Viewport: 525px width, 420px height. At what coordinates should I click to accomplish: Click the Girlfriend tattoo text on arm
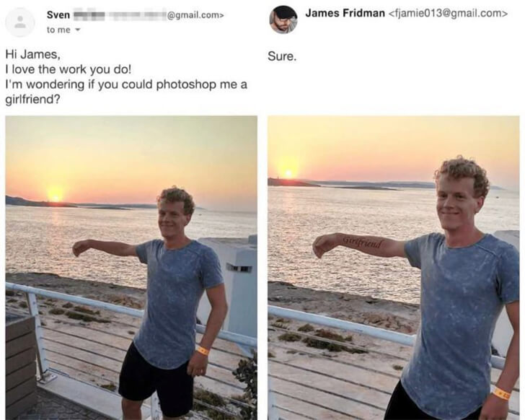[362, 242]
